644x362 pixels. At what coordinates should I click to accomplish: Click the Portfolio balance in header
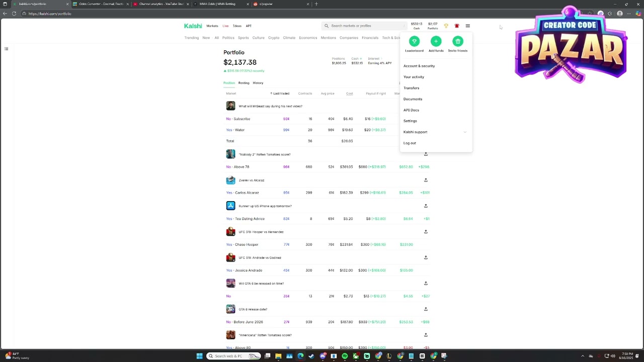(433, 26)
